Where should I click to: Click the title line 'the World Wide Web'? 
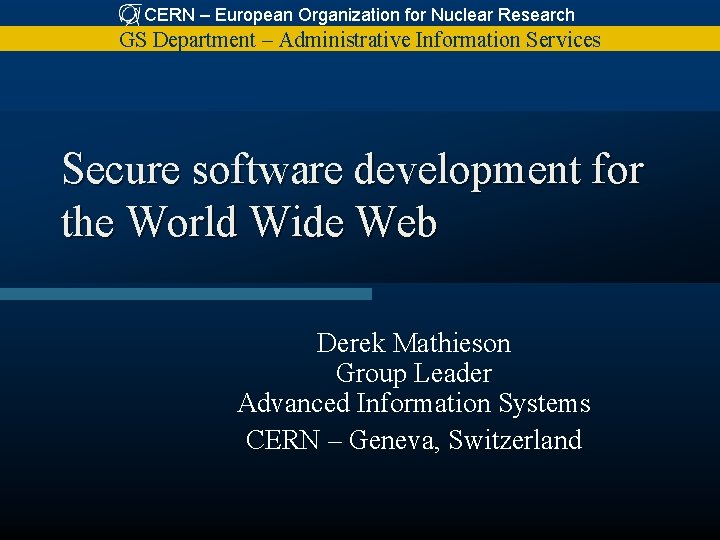[249, 222]
